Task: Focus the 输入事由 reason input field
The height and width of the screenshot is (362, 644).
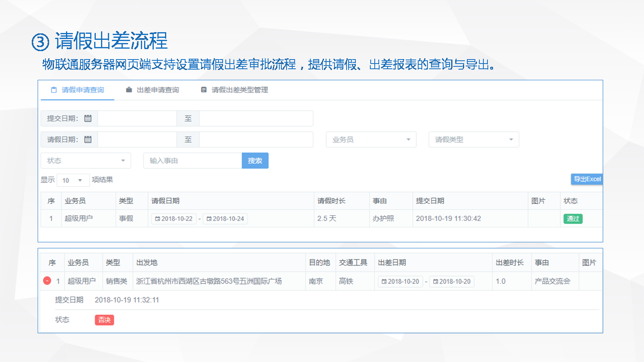Action: 192,160
